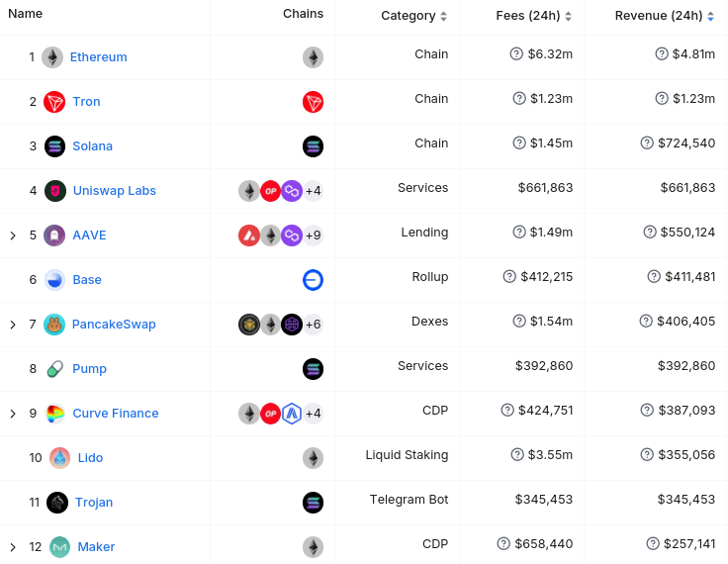Expand the Maker row

point(13,547)
